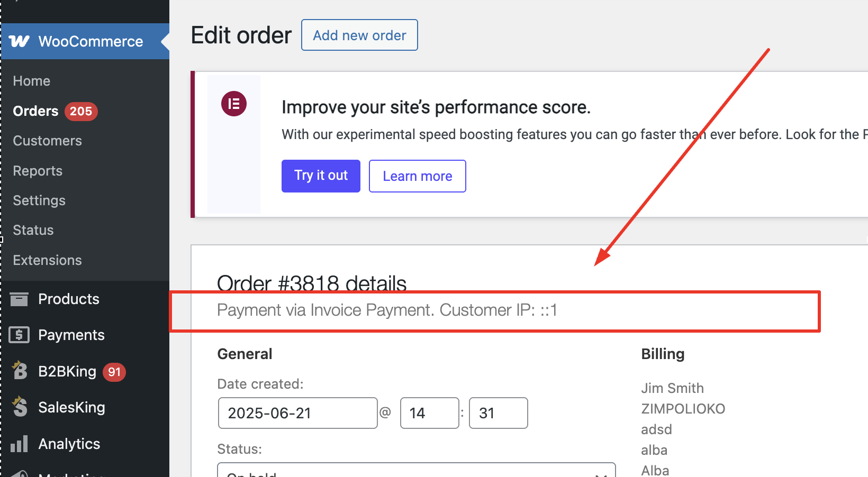Click the order hour field showing 14
The image size is (868, 477).
429,413
